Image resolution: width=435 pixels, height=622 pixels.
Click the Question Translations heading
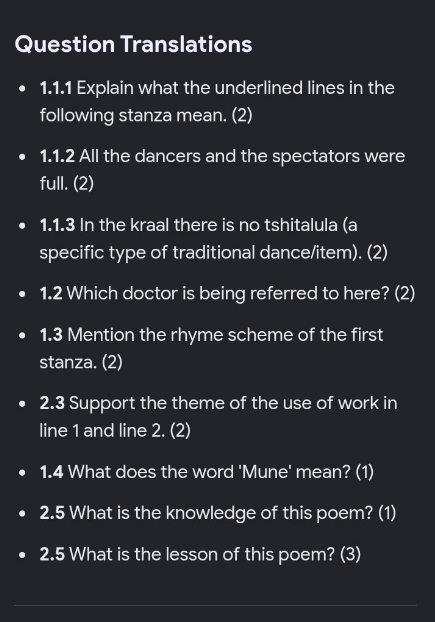click(133, 44)
